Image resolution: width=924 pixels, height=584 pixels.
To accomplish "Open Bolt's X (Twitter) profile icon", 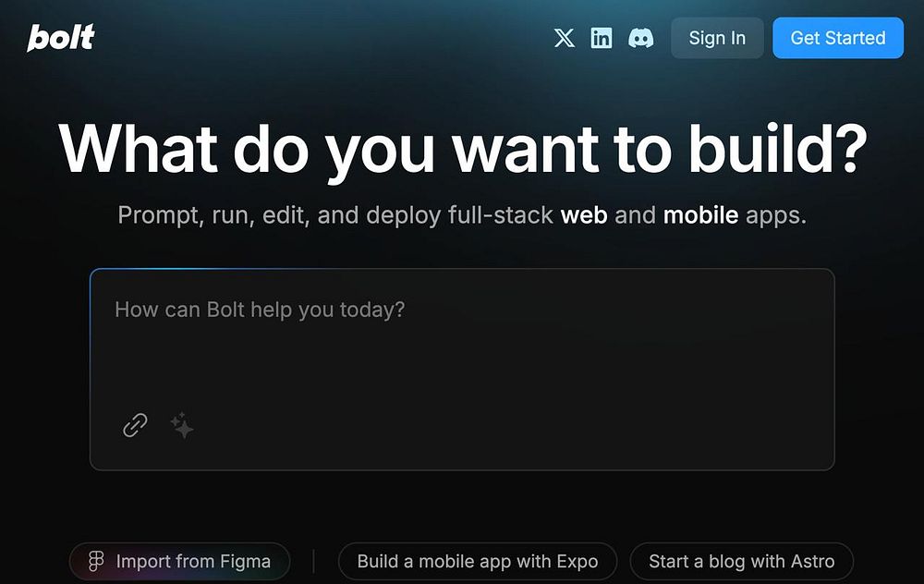I will (564, 38).
